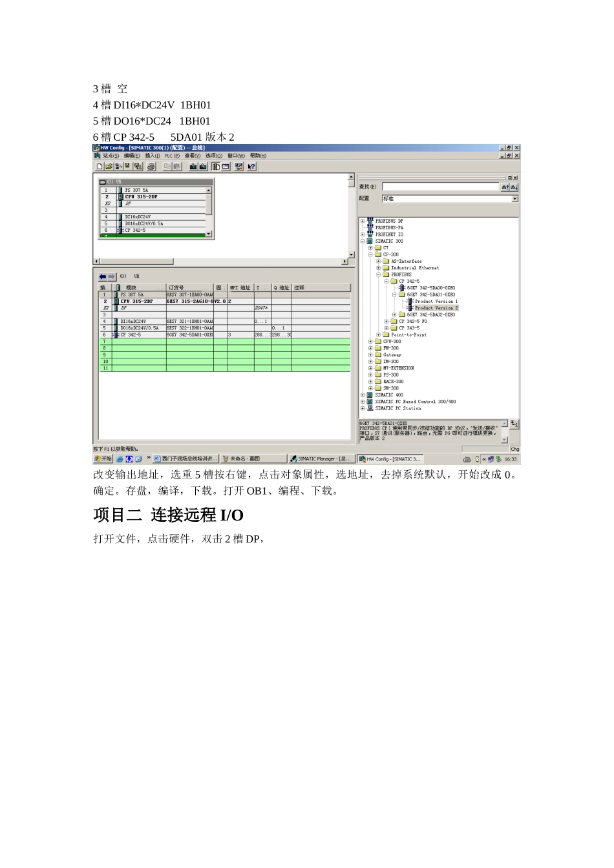This screenshot has height=868, width=614.
Task: Expand the AS-Interface folder
Action: coord(378,262)
